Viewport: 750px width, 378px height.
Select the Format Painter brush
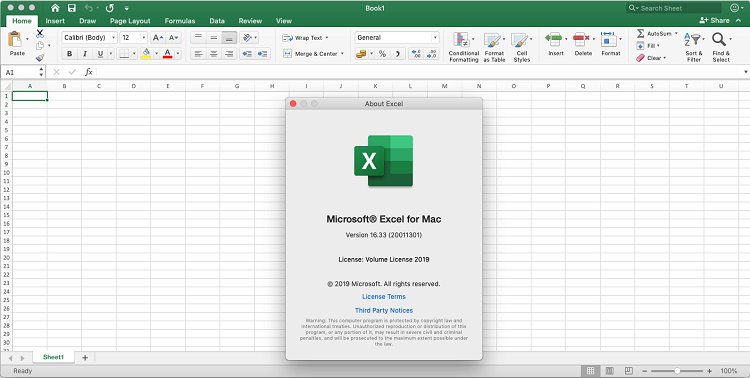pos(40,58)
